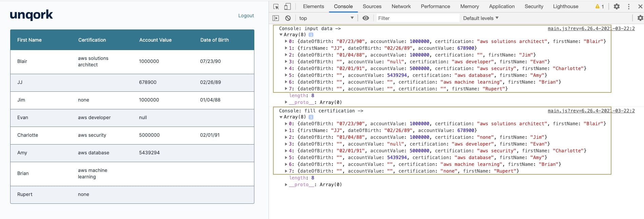
Task: Select the Security tab
Action: point(534,6)
